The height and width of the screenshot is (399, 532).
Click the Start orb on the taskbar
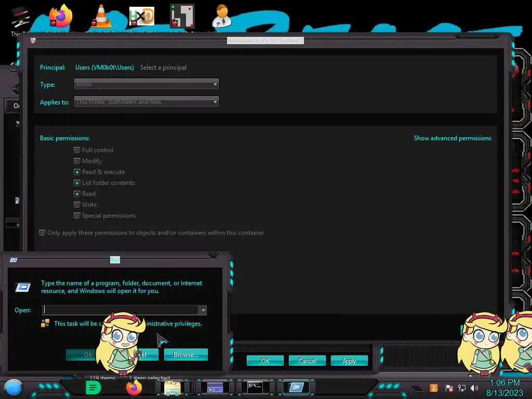point(13,388)
